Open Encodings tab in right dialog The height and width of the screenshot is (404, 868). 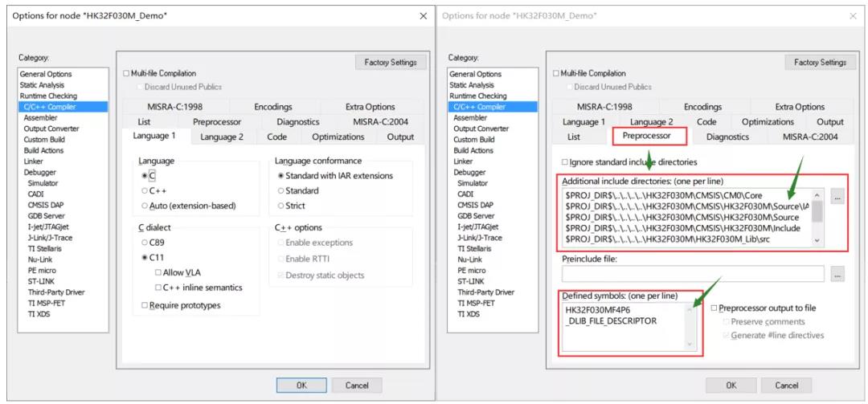(x=703, y=107)
